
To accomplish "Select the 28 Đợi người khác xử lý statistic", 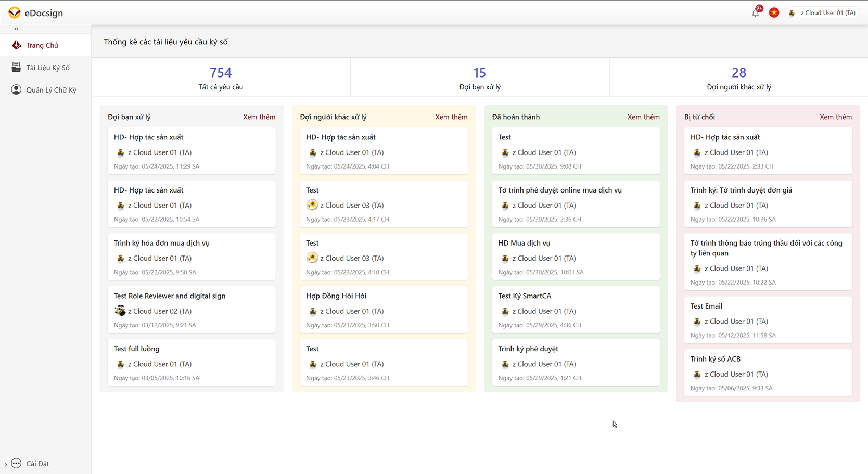I will pyautogui.click(x=738, y=78).
